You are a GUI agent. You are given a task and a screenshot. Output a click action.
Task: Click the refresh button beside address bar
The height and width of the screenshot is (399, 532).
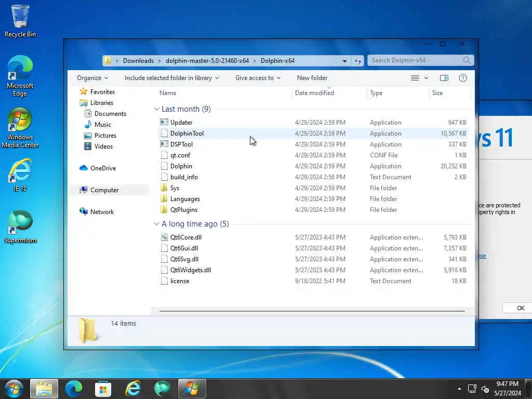coord(358,61)
